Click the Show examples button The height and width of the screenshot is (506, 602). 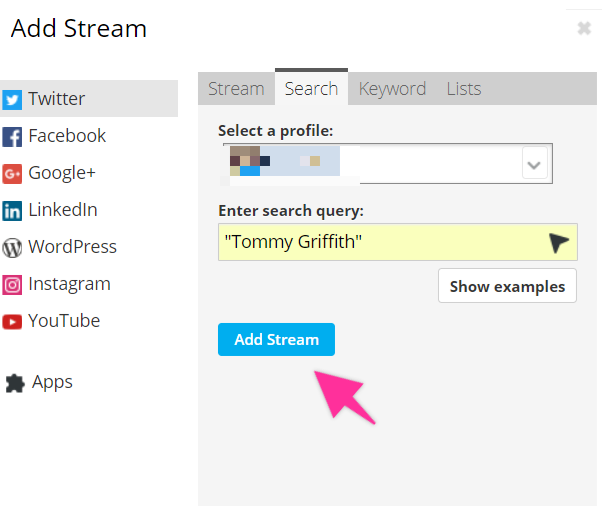(x=507, y=286)
